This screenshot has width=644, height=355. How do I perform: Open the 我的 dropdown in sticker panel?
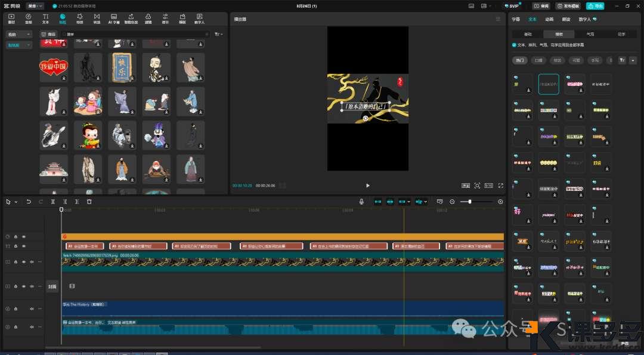[19, 35]
